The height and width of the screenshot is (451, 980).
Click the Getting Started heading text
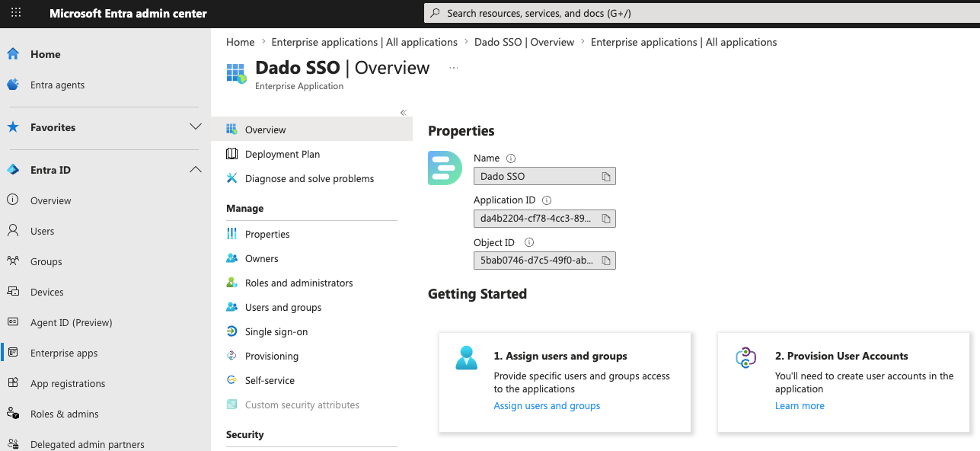coord(477,293)
